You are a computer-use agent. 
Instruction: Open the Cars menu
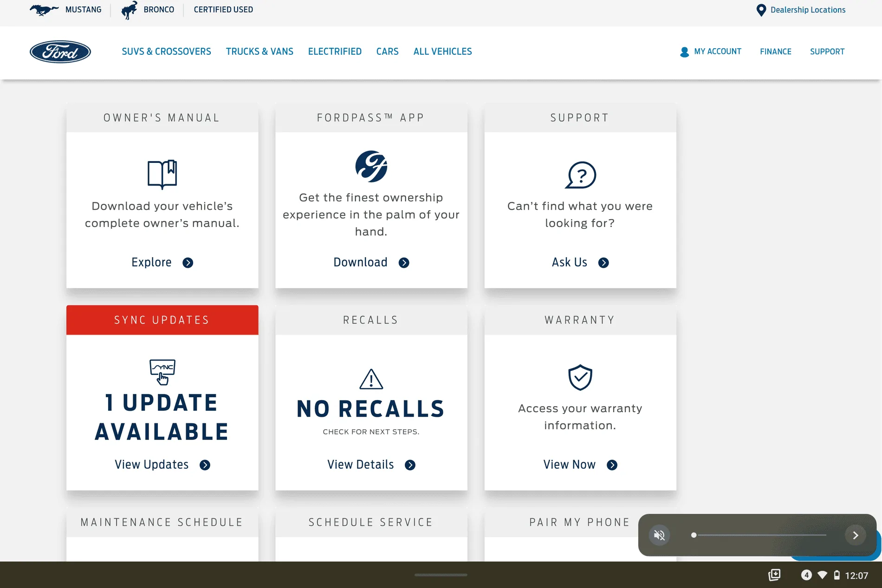387,52
